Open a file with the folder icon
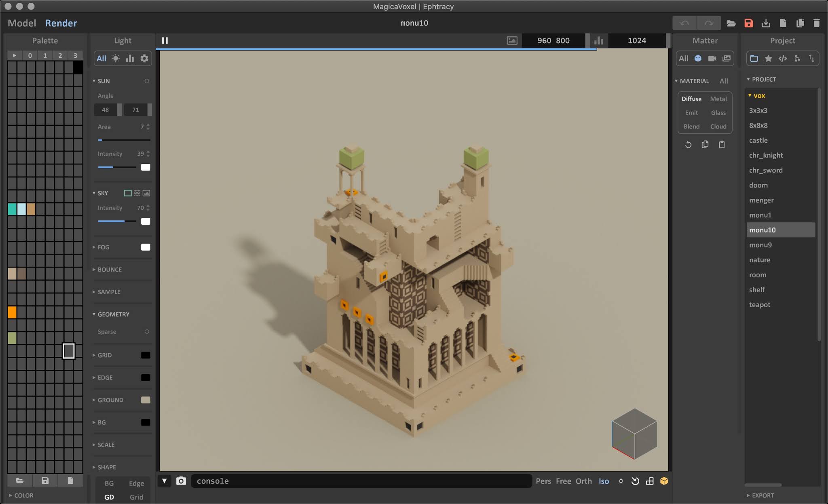This screenshot has height=504, width=828. pos(731,23)
